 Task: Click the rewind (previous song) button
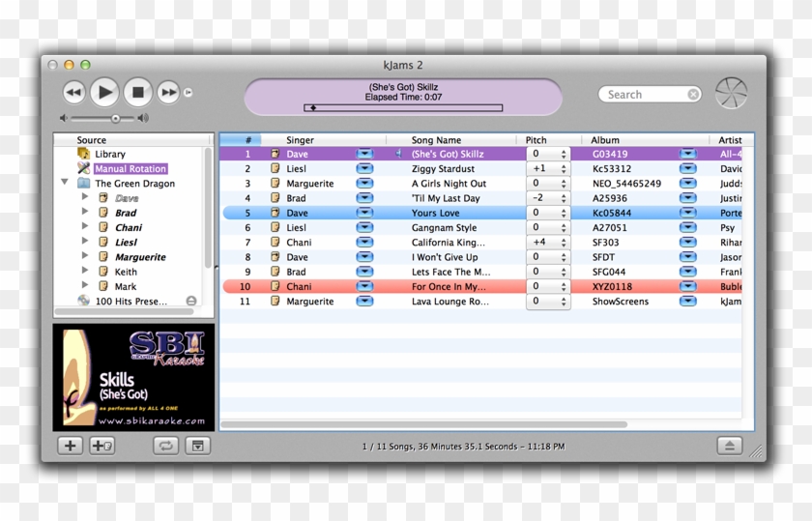point(73,93)
